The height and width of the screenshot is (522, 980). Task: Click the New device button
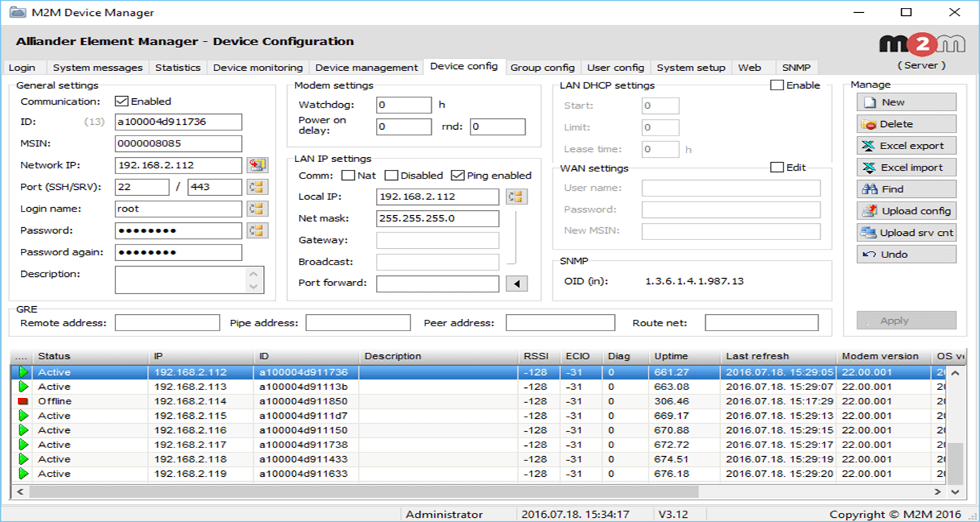tap(906, 102)
